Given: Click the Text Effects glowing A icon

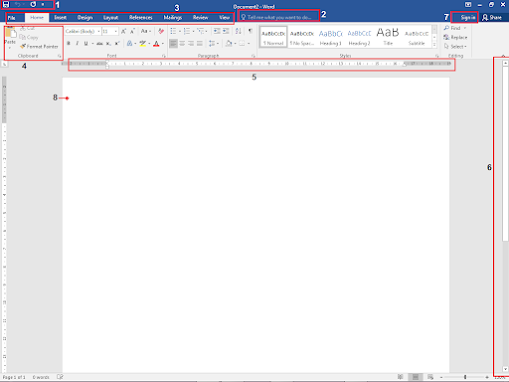Looking at the screenshot, I should [x=129, y=43].
